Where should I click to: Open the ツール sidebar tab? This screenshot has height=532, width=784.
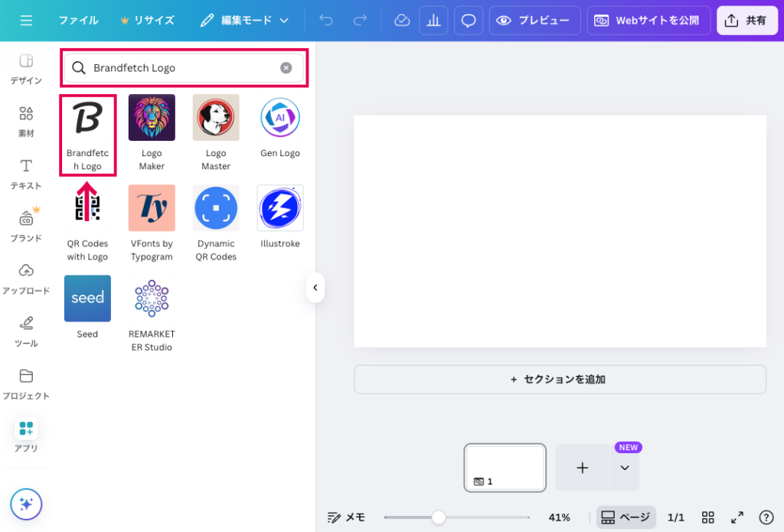pos(26,331)
